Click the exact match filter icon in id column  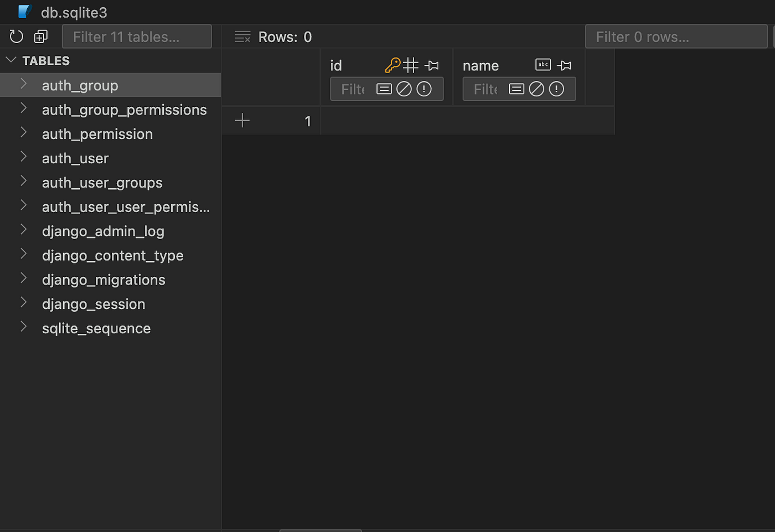pos(384,89)
